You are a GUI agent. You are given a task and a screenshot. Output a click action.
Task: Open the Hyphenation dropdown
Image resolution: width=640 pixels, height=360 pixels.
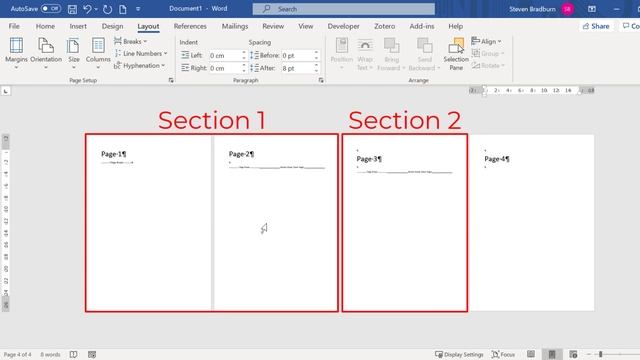tap(140, 65)
